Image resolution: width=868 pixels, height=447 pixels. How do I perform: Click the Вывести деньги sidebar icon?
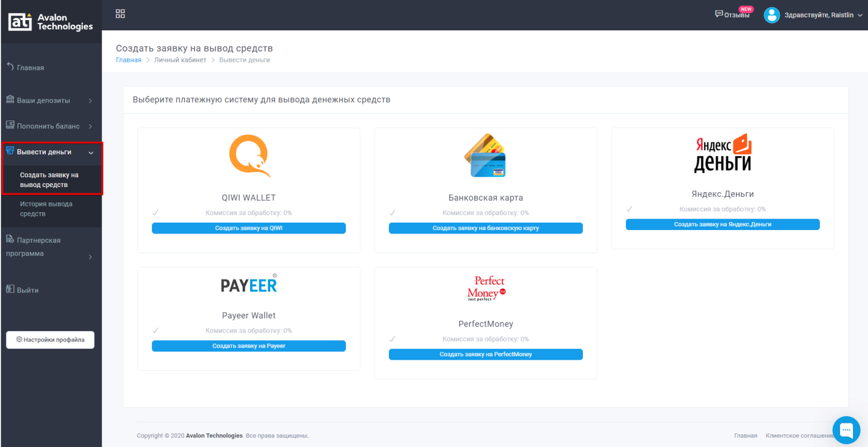(x=10, y=151)
